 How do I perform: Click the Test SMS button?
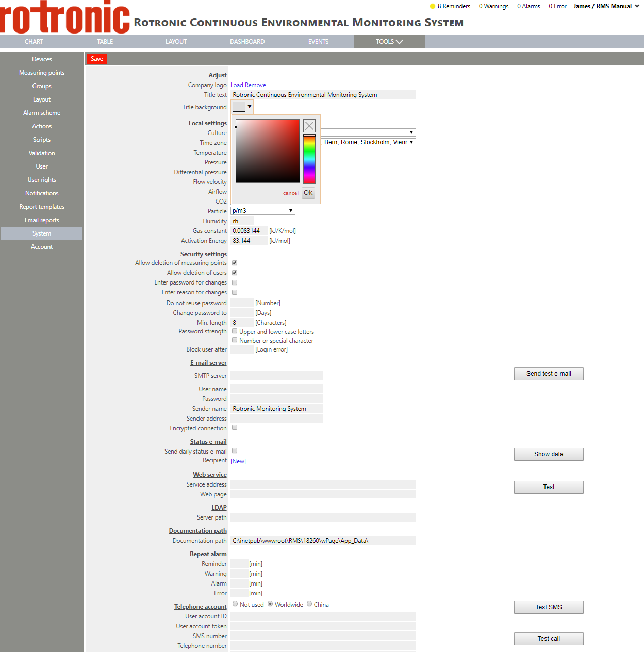[549, 607]
